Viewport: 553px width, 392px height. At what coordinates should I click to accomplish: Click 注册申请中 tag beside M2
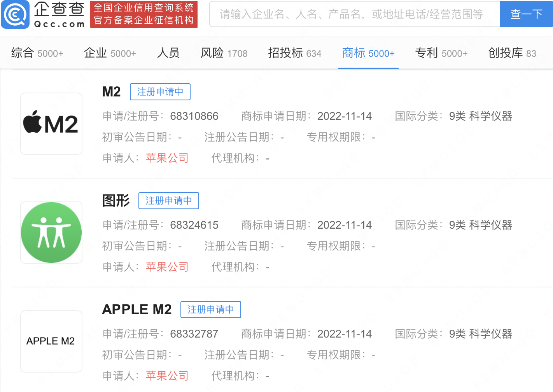click(160, 92)
